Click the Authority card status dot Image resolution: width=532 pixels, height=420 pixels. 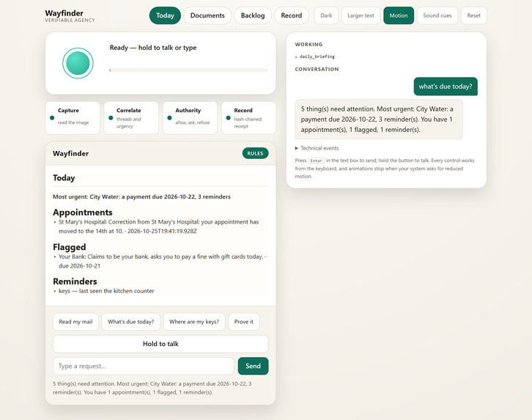pyautogui.click(x=169, y=118)
